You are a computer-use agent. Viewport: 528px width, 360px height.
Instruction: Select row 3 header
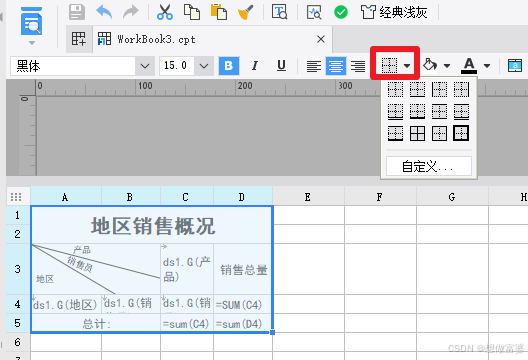click(18, 269)
